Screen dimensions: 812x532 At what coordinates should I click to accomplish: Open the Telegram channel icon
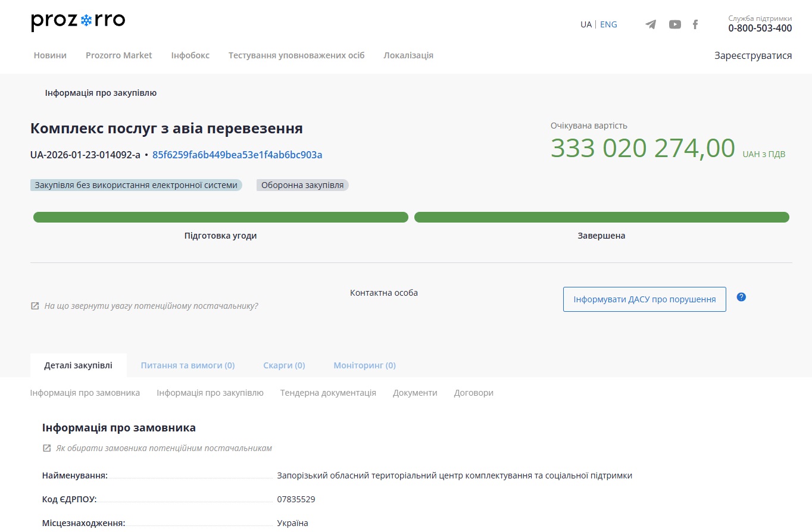[651, 24]
